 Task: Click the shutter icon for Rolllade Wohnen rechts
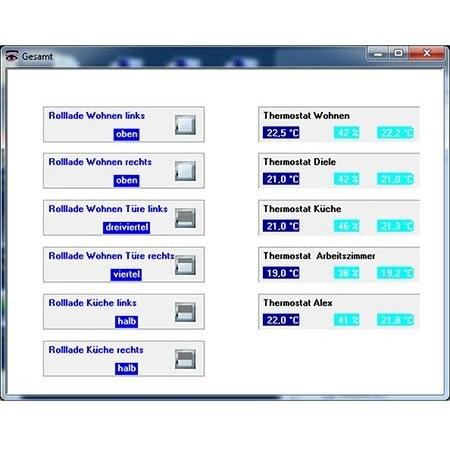[185, 171]
